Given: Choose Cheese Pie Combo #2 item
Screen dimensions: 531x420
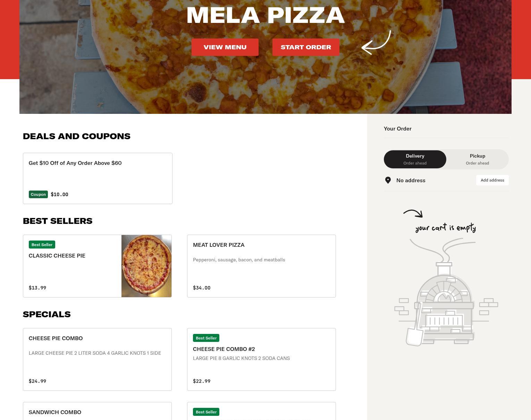Looking at the screenshot, I should (x=261, y=359).
